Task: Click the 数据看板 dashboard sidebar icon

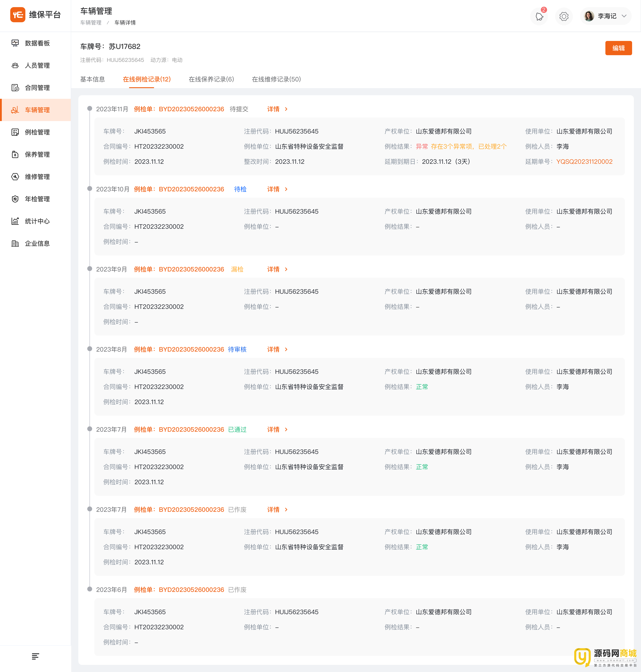Action: point(15,43)
